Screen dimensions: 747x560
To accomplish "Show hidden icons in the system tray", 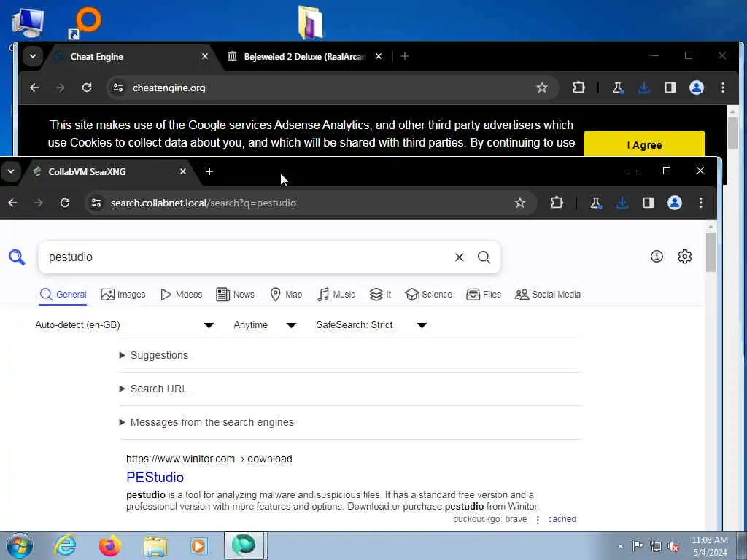I will [620, 546].
